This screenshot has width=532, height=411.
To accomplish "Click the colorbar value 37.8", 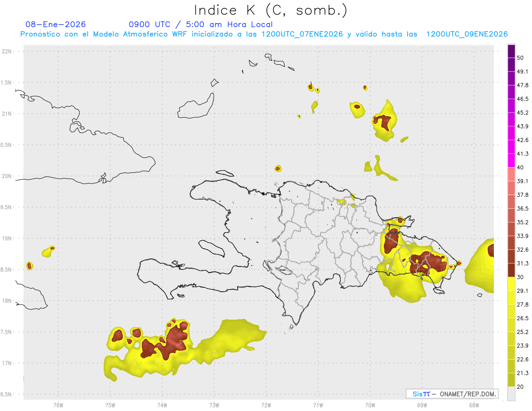I will click(x=523, y=195).
